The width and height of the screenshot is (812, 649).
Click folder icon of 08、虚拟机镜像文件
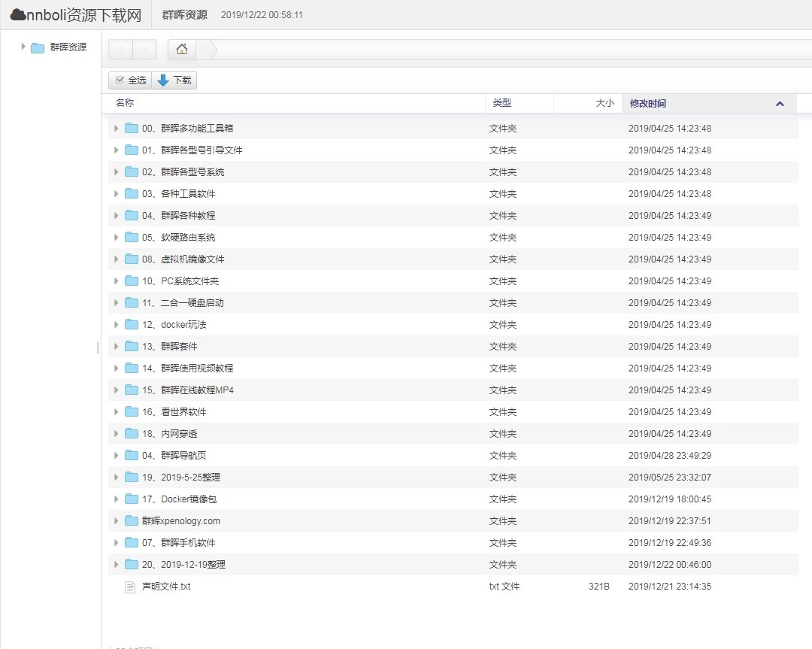(x=132, y=259)
